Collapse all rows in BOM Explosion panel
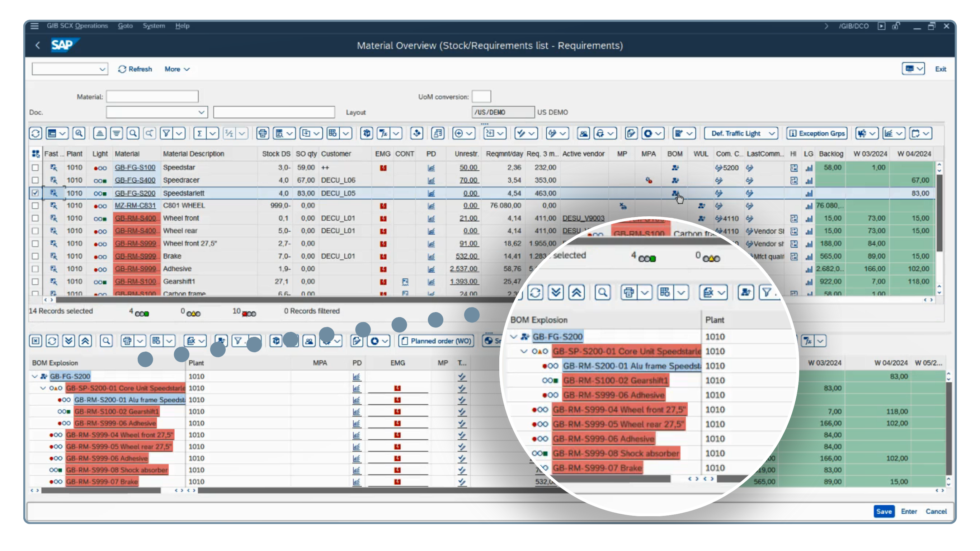 pyautogui.click(x=85, y=340)
